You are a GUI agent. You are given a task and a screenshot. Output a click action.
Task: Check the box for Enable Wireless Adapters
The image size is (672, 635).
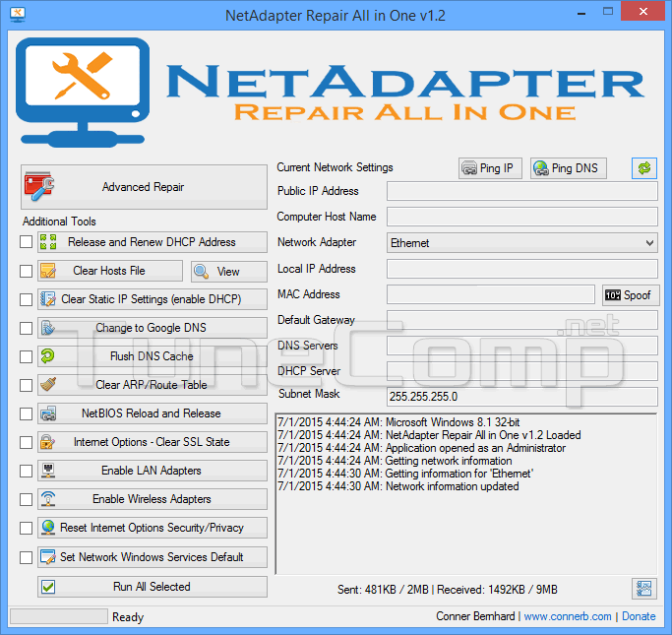(x=27, y=499)
